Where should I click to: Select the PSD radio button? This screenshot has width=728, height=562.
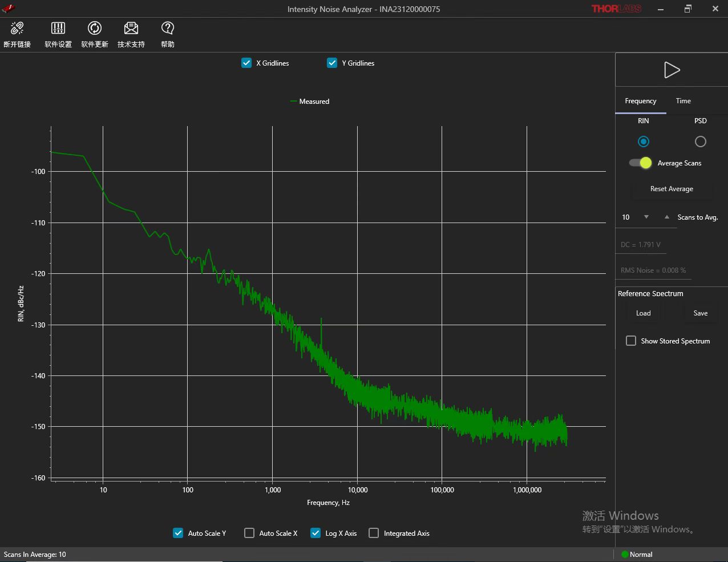700,141
